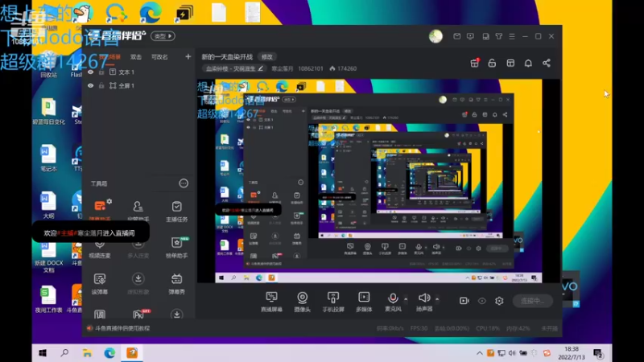This screenshot has width=644, height=362.
Task: Open taskbar search magnifier
Action: tap(64, 353)
